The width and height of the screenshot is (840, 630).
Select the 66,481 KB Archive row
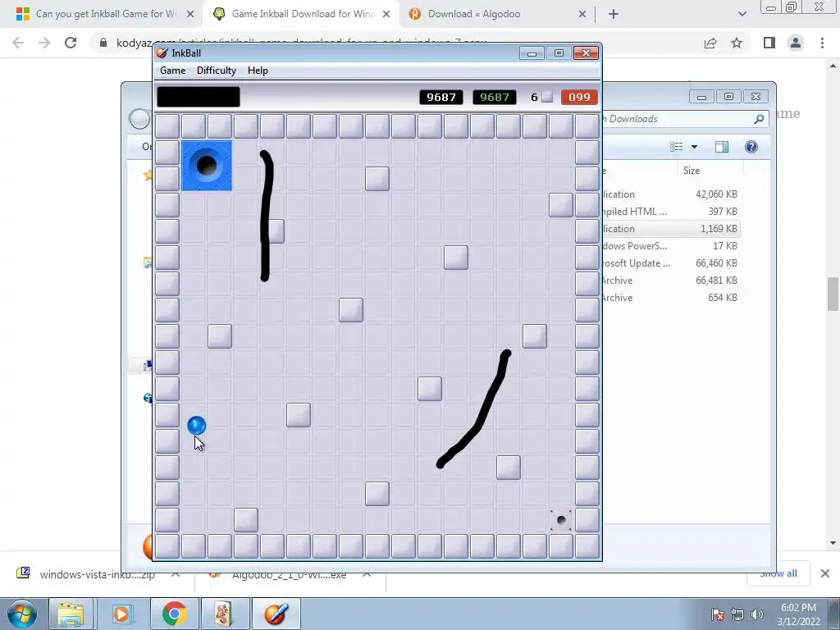(x=672, y=281)
